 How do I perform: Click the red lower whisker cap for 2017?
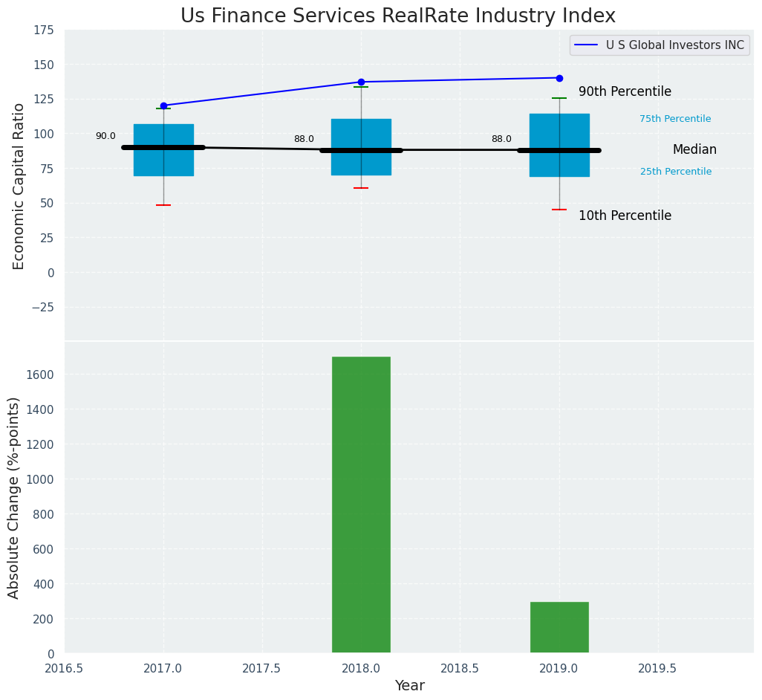click(163, 205)
